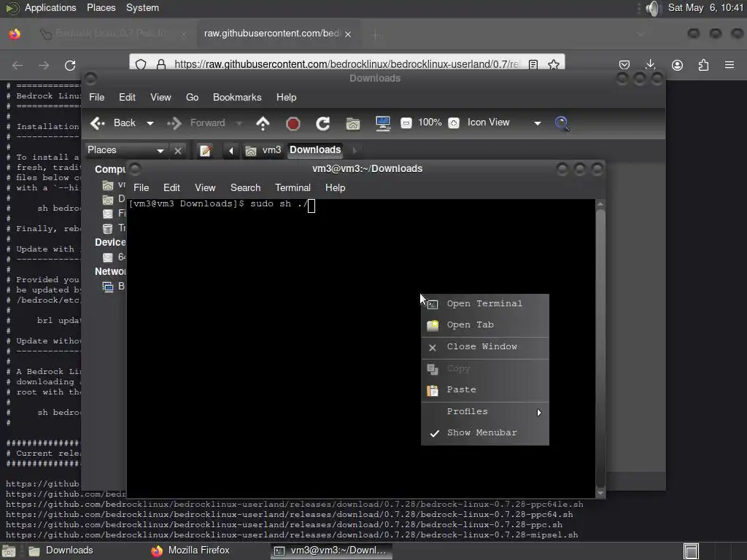This screenshot has height=560, width=747.
Task: Open terminal Search menu
Action: pos(245,188)
